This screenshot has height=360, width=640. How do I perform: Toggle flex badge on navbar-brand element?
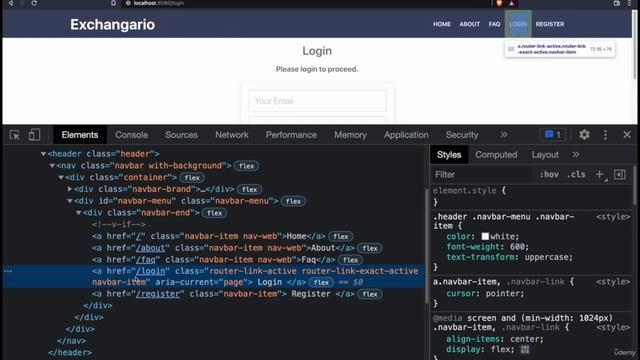(x=249, y=189)
